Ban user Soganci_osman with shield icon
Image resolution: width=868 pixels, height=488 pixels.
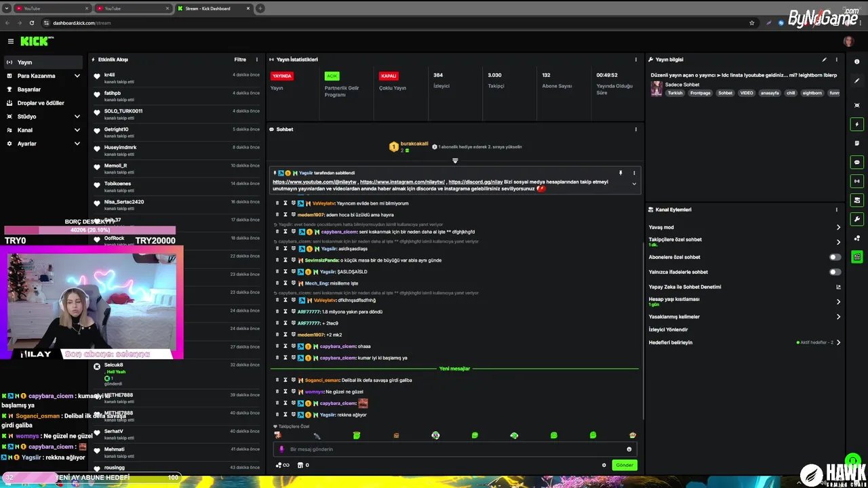coord(293,380)
